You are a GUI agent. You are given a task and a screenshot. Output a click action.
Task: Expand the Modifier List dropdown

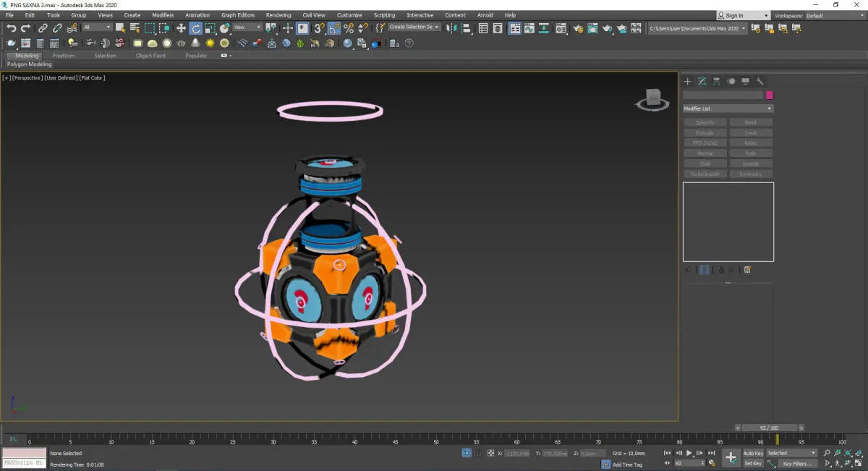(x=728, y=109)
